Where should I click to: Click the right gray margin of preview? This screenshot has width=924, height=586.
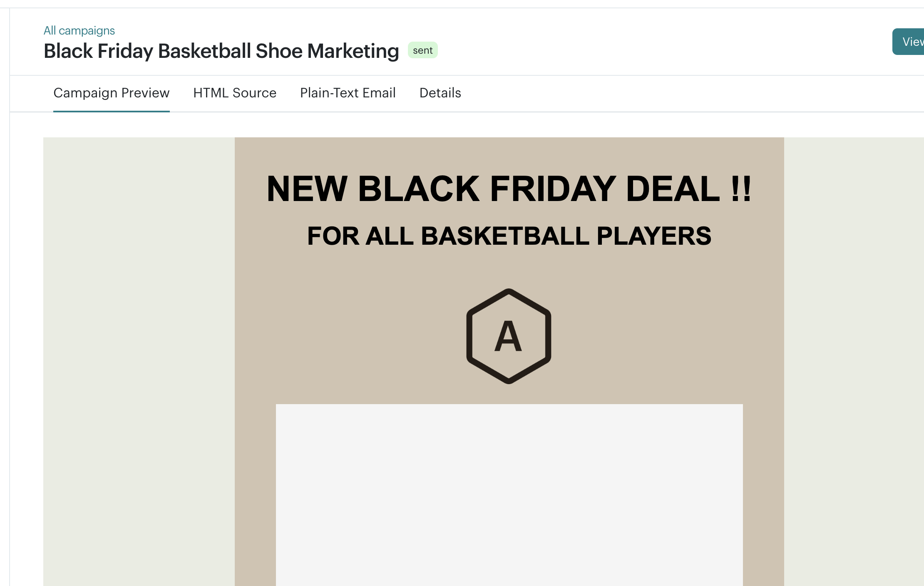[x=854, y=362]
